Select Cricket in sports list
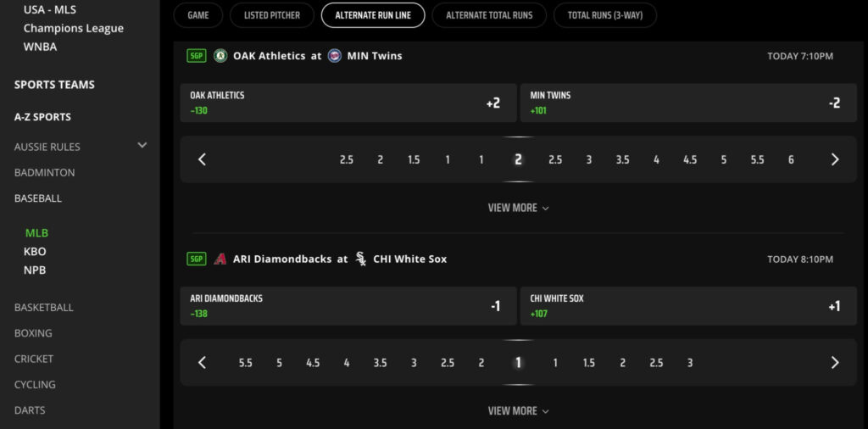 [x=34, y=359]
